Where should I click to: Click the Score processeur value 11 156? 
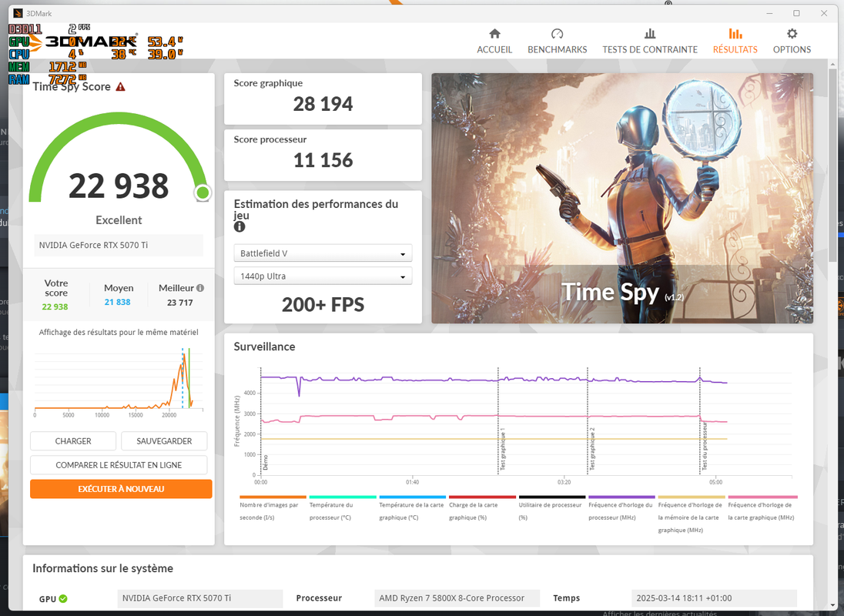[x=323, y=160]
